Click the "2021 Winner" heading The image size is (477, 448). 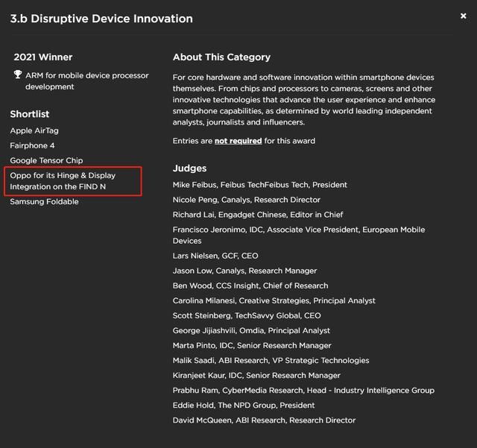pos(42,57)
